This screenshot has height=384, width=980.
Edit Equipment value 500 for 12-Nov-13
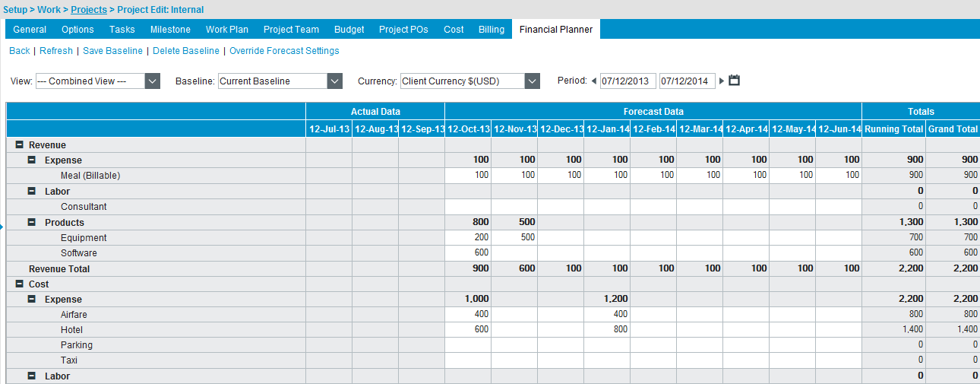(514, 238)
